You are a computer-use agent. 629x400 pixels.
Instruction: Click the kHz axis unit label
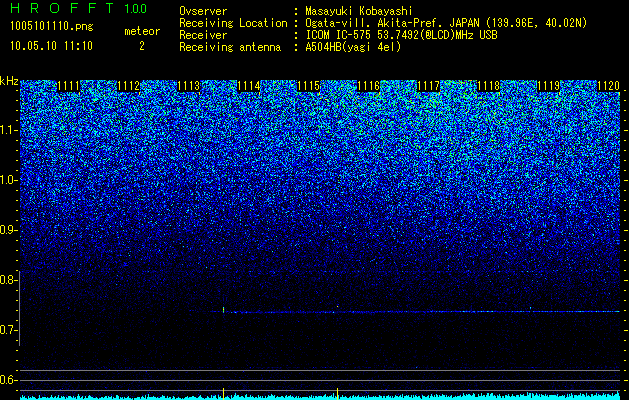click(9, 81)
